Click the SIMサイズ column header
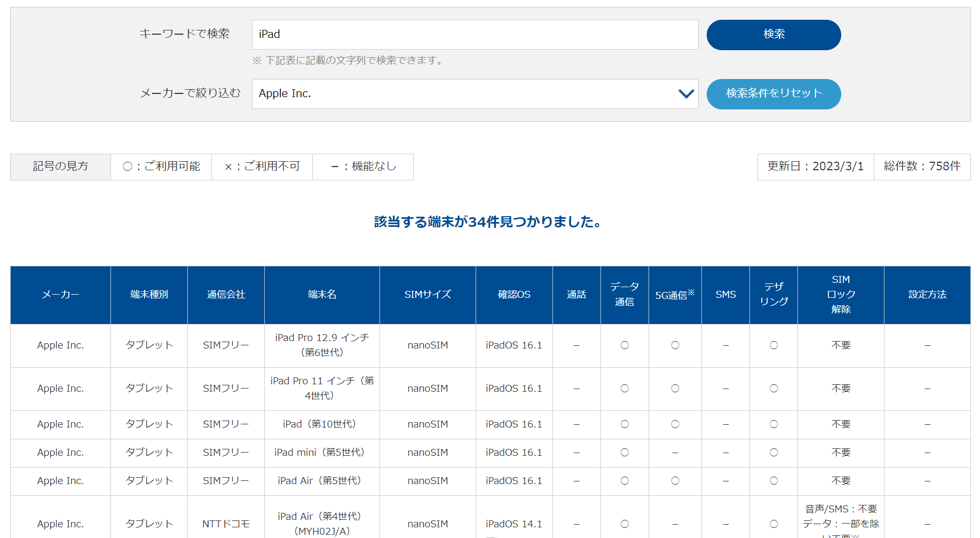Image resolution: width=980 pixels, height=538 pixels. (x=428, y=295)
